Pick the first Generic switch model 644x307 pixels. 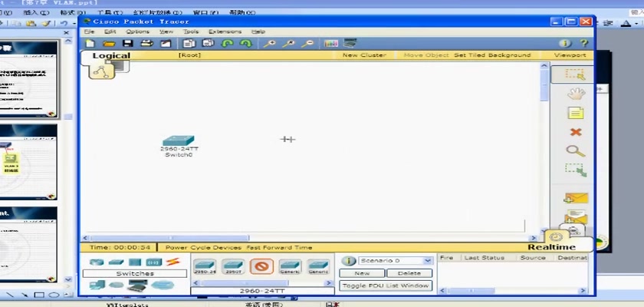coord(290,266)
